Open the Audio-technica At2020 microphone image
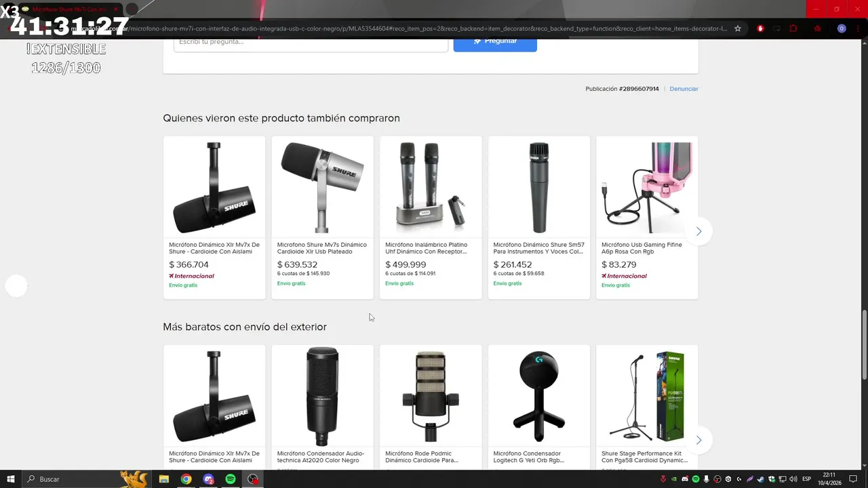868x488 pixels. click(x=322, y=396)
